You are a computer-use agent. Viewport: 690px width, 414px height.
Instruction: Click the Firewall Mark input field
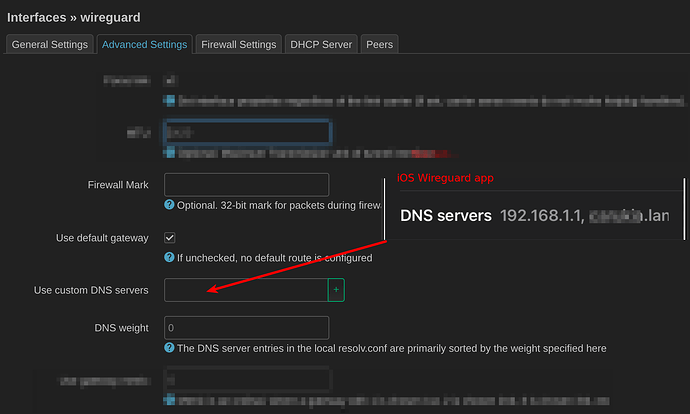(246, 184)
